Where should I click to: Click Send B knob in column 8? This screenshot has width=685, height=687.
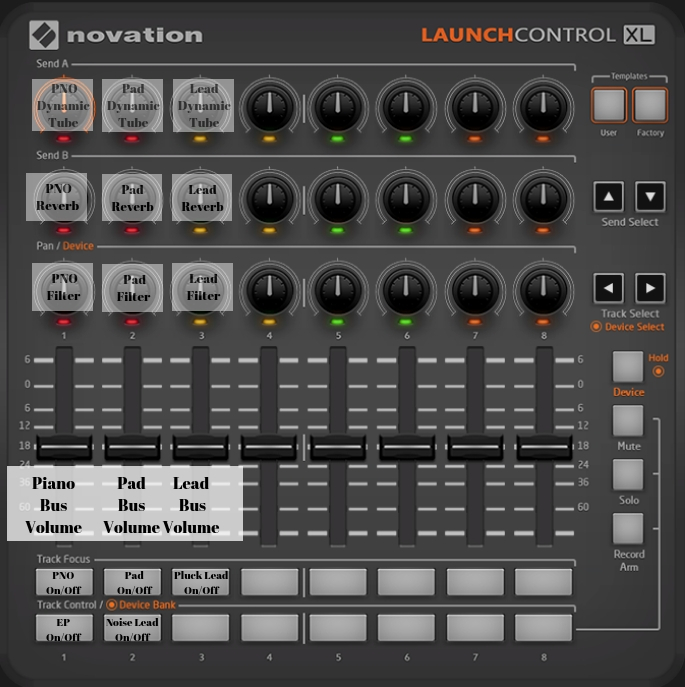pos(543,198)
